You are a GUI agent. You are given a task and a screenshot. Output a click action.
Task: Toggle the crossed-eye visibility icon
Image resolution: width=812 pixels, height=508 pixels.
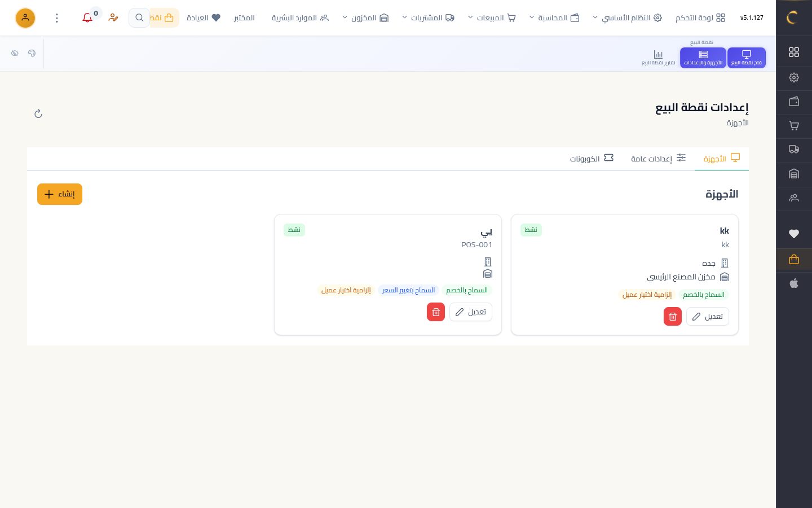click(x=15, y=53)
